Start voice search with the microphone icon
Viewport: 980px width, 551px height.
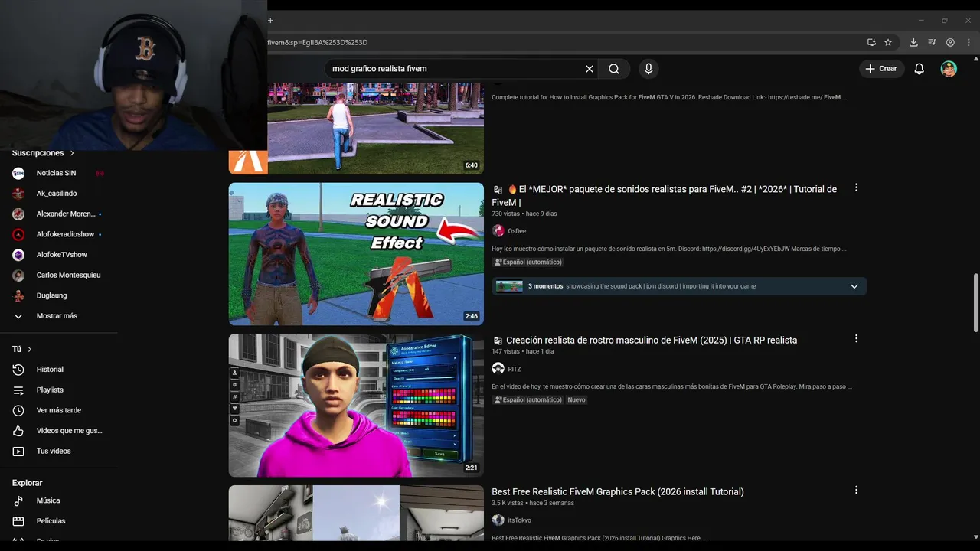648,69
